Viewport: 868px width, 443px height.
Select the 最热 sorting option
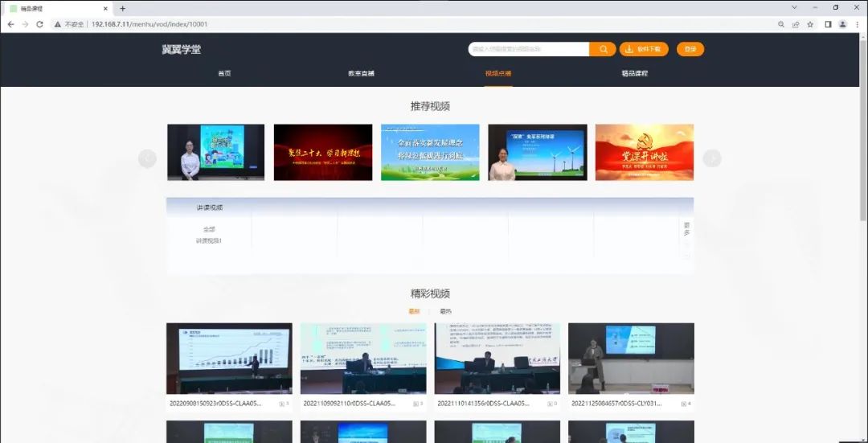point(445,311)
